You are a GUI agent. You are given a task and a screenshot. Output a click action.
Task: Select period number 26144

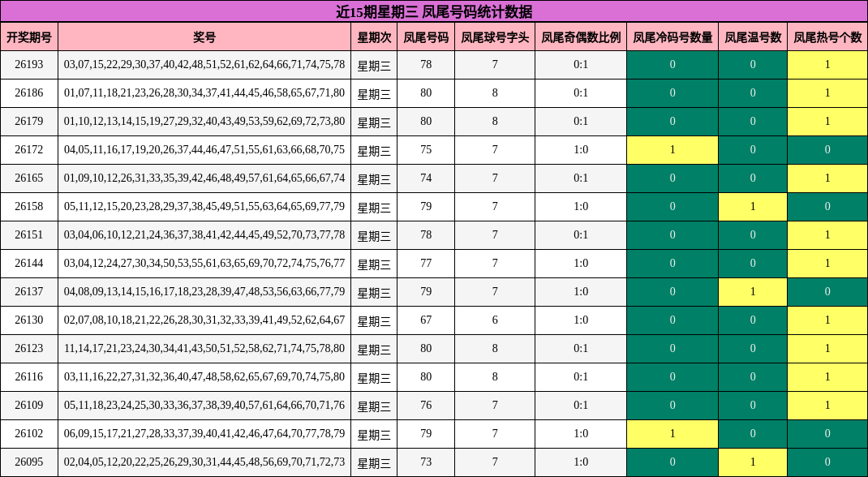tap(28, 263)
